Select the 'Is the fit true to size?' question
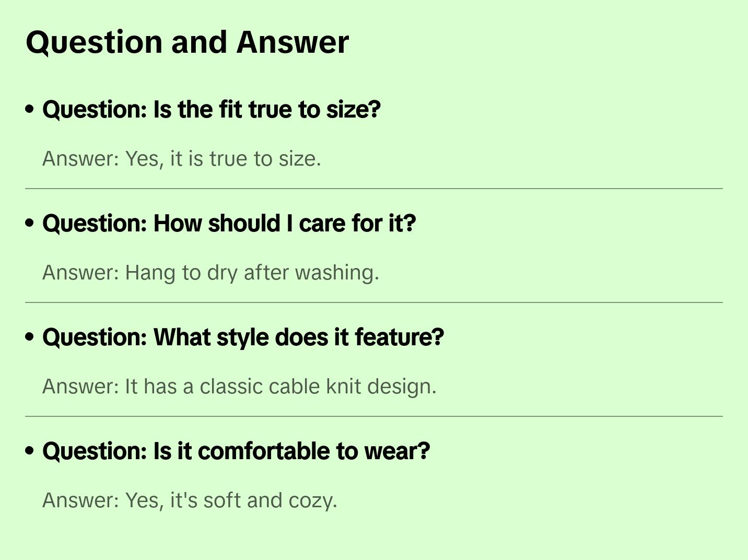 point(212,110)
